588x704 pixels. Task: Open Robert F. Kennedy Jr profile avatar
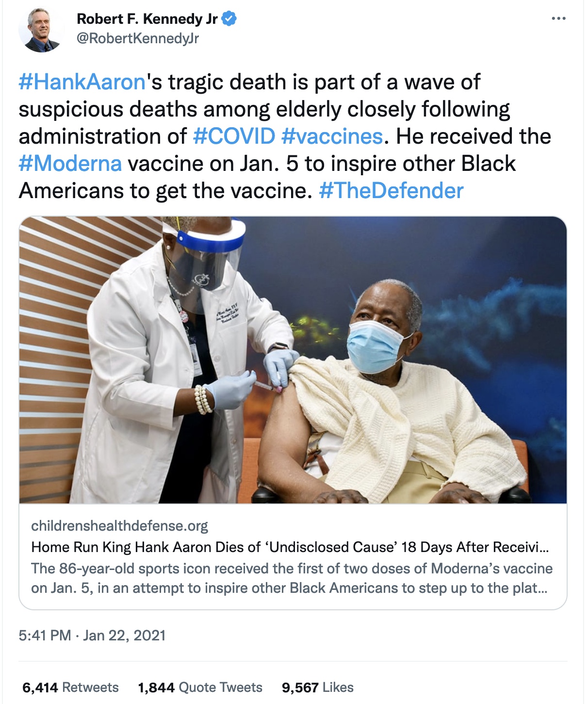tap(41, 30)
